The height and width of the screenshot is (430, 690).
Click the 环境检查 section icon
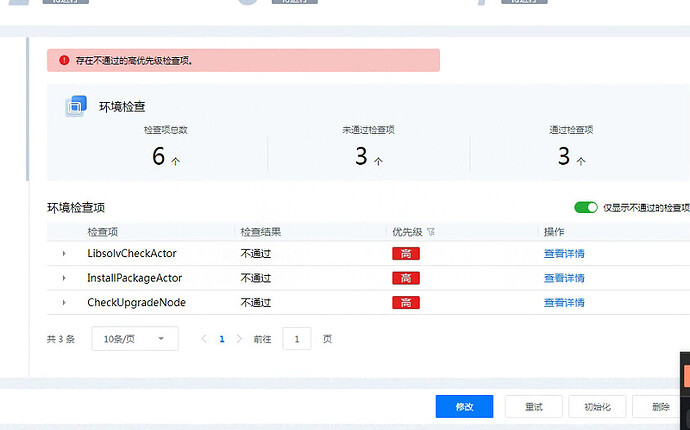click(x=76, y=106)
